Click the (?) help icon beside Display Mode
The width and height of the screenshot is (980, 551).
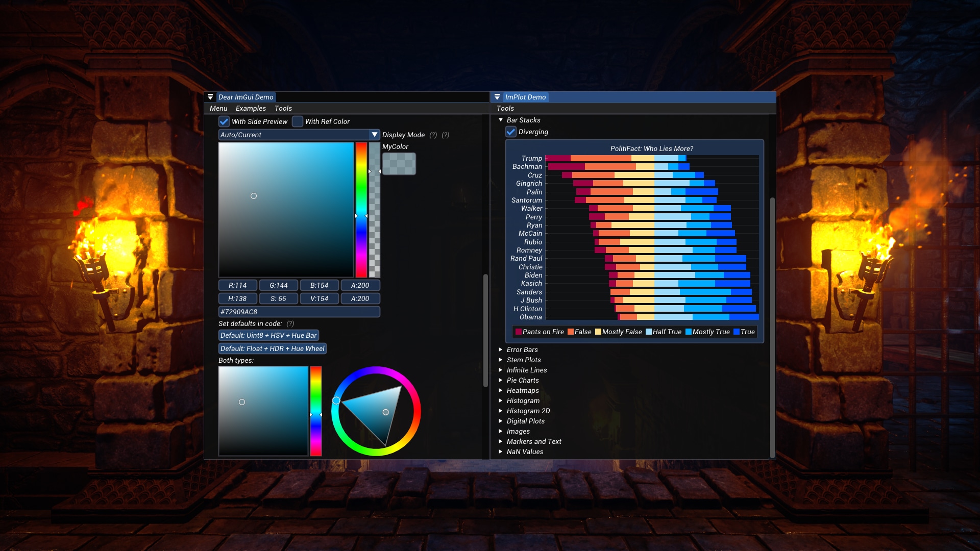point(433,135)
